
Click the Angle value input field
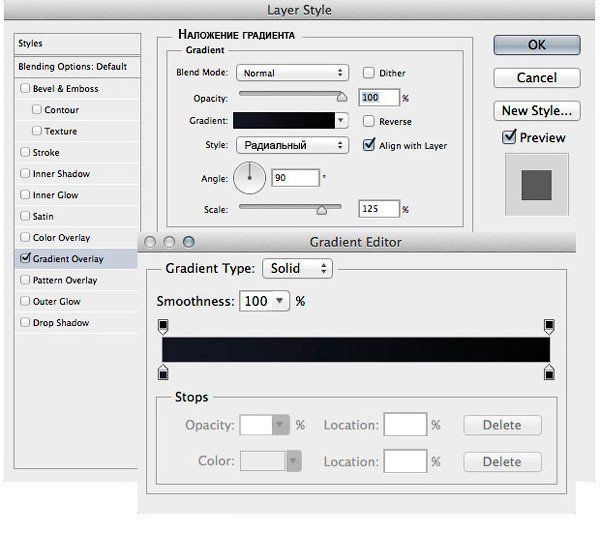[x=294, y=178]
